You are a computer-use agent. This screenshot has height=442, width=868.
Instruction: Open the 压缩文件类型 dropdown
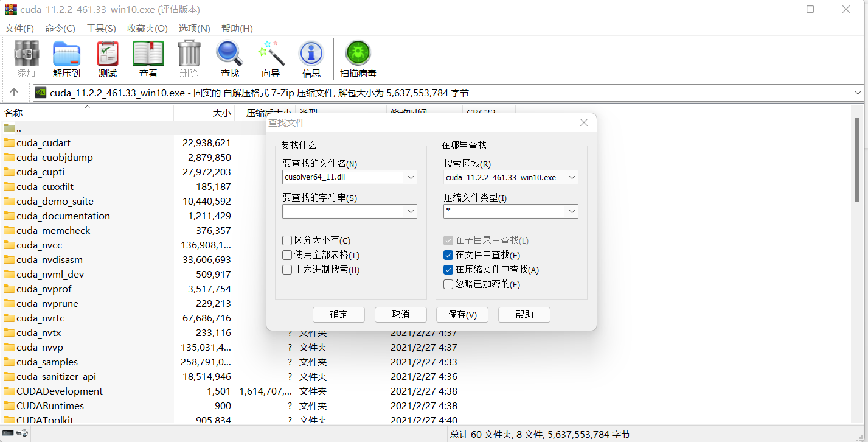point(572,211)
